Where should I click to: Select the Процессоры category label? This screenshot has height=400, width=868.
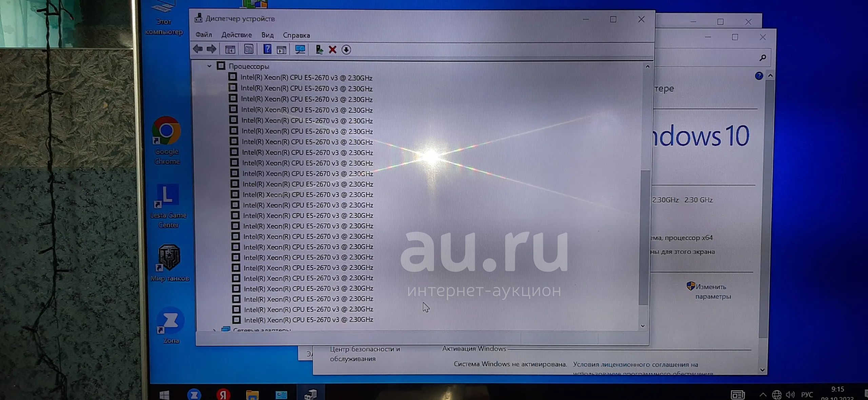pos(249,66)
